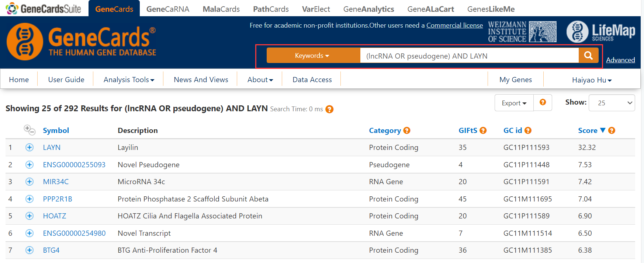This screenshot has width=644, height=263.
Task: Expand the BTG4 result row
Action: click(x=30, y=250)
